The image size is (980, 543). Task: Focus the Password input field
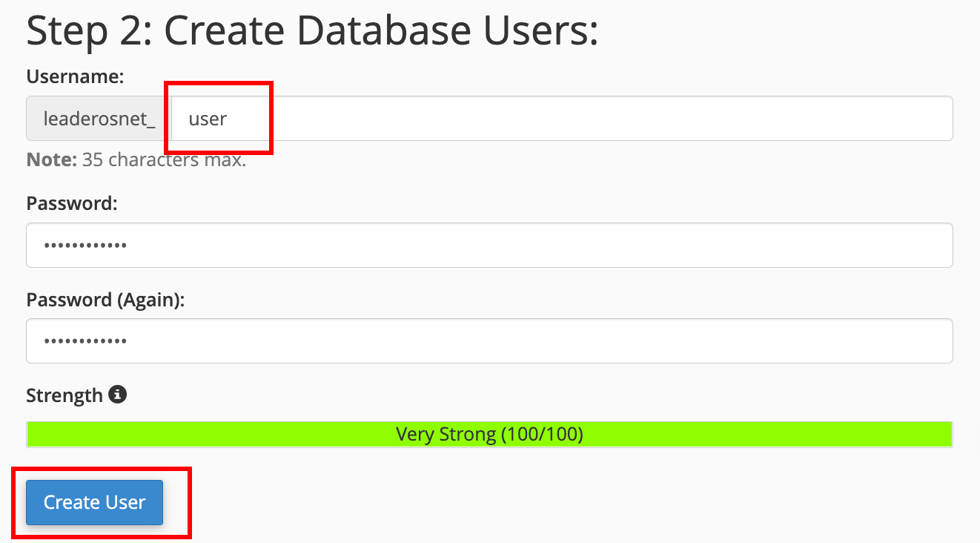pyautogui.click(x=489, y=245)
